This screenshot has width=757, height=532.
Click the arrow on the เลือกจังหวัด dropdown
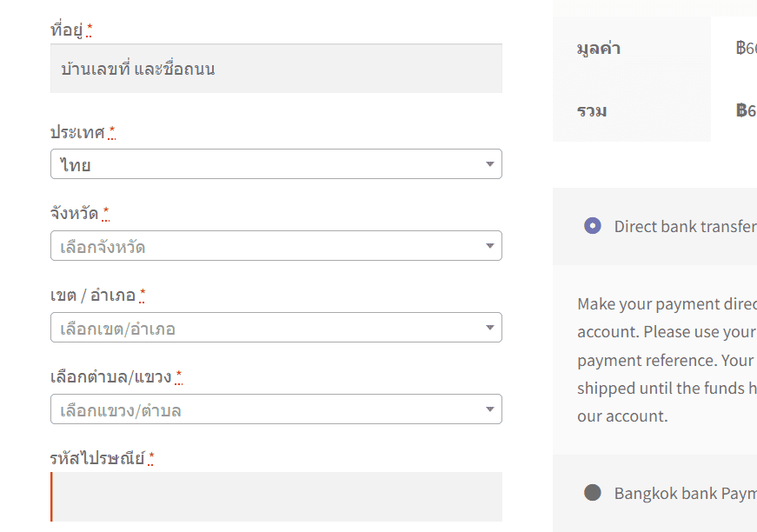[x=489, y=246]
